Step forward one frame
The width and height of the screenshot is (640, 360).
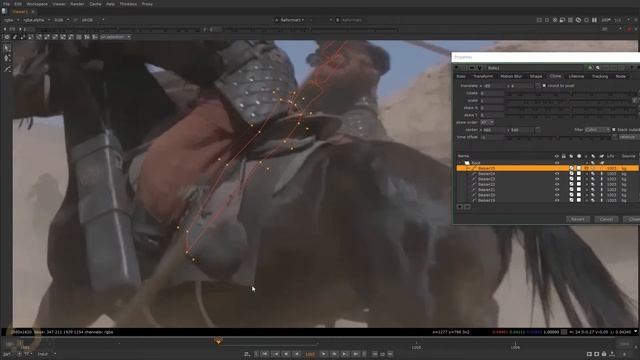point(334,354)
